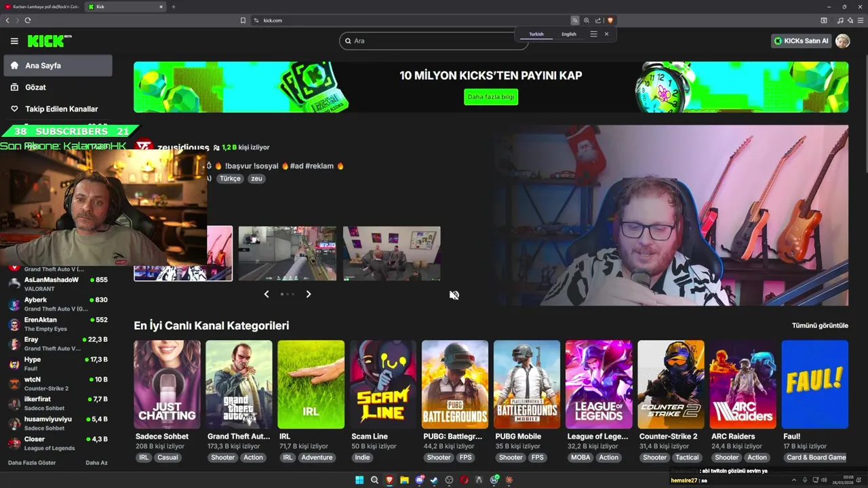Open the Grand Theft Auto category cover
Image resolution: width=868 pixels, height=488 pixels.
(x=239, y=384)
